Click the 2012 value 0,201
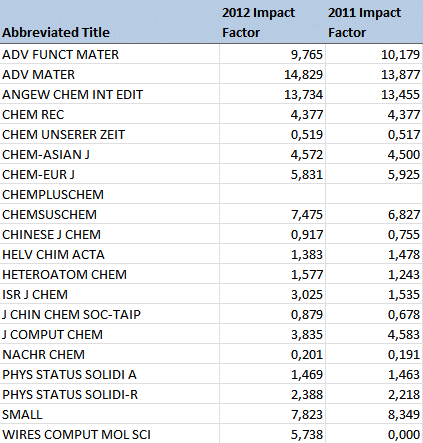 pyautogui.click(x=307, y=355)
